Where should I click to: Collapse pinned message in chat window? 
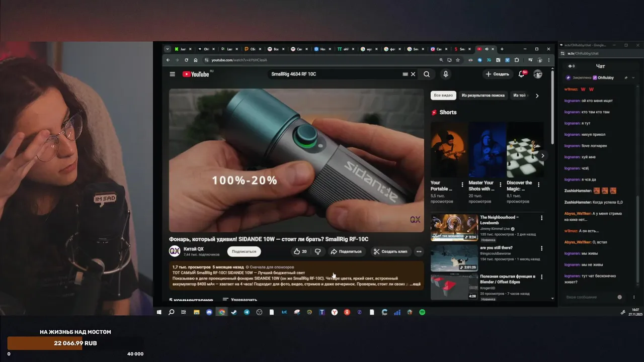[633, 78]
